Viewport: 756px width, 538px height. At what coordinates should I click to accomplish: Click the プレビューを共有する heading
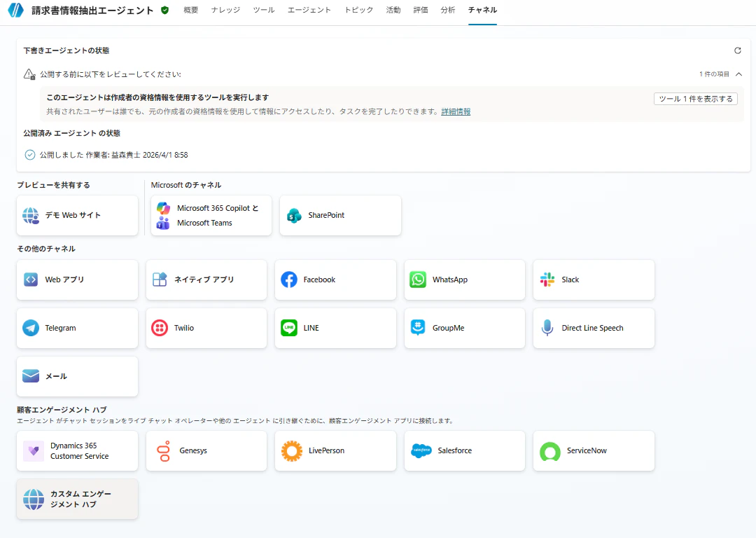point(53,185)
